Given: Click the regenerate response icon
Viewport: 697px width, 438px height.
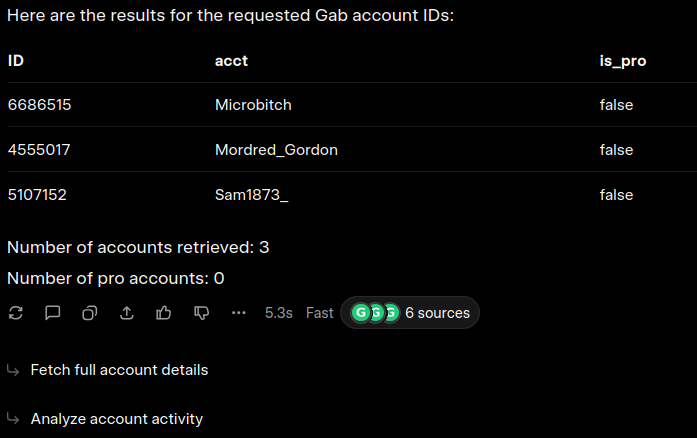Looking at the screenshot, I should (x=15, y=313).
